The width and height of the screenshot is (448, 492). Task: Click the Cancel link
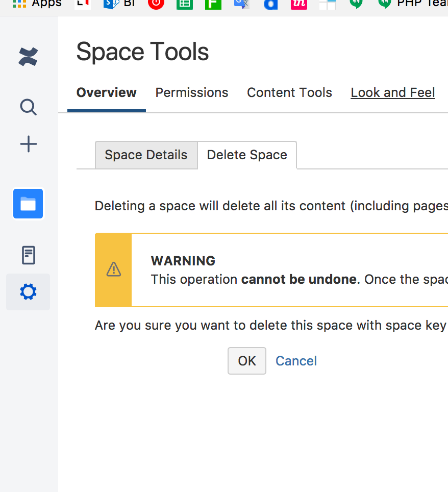coord(296,361)
